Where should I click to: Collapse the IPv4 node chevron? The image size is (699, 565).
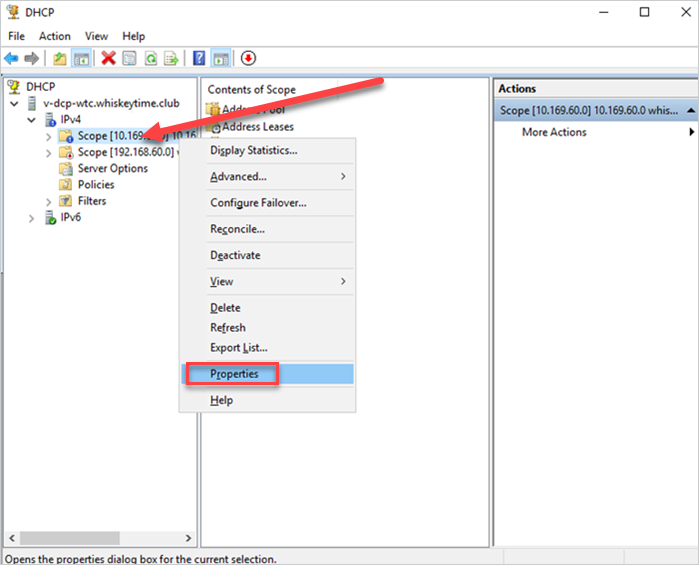31,120
